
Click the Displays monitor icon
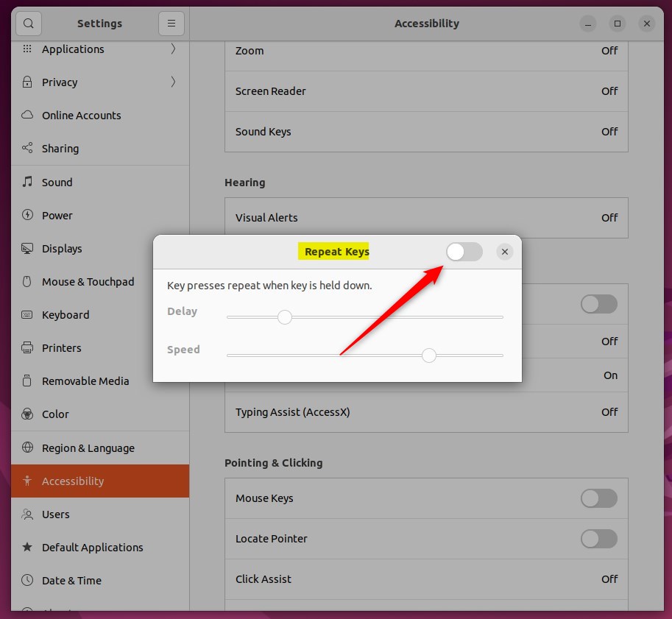click(x=26, y=248)
